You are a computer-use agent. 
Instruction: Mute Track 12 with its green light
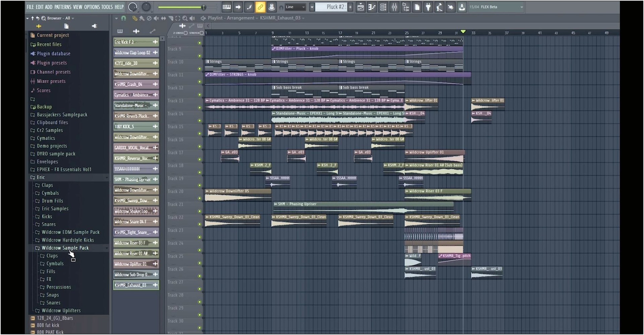point(200,94)
